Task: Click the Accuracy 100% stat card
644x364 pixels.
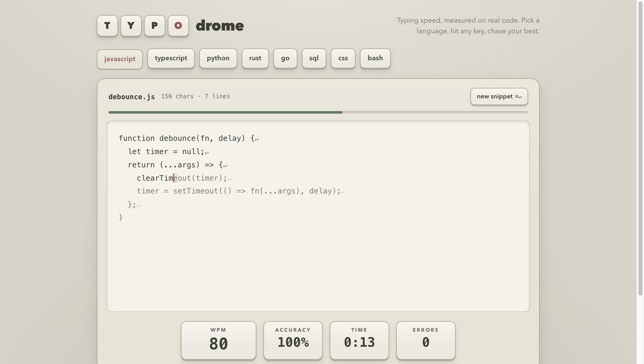Action: pyautogui.click(x=293, y=341)
